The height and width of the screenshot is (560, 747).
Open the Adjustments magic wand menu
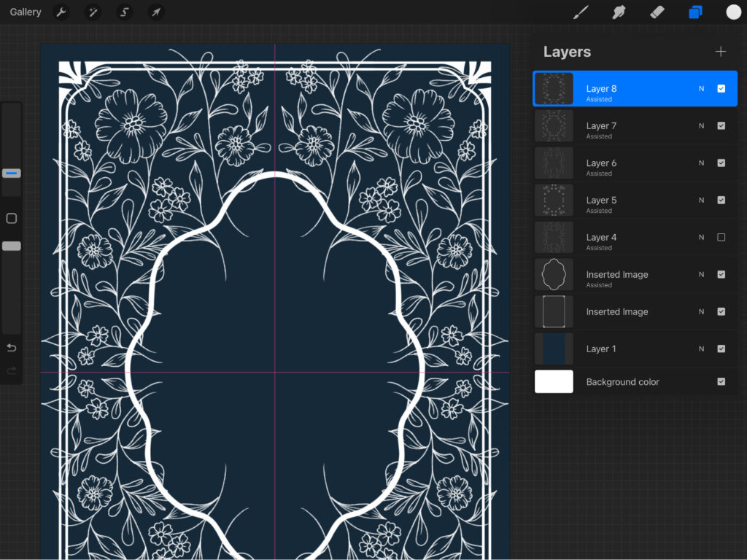(x=93, y=12)
